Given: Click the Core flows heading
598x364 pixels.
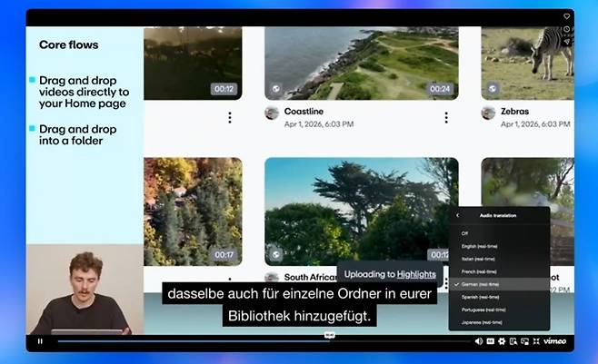Looking at the screenshot, I should tap(69, 44).
